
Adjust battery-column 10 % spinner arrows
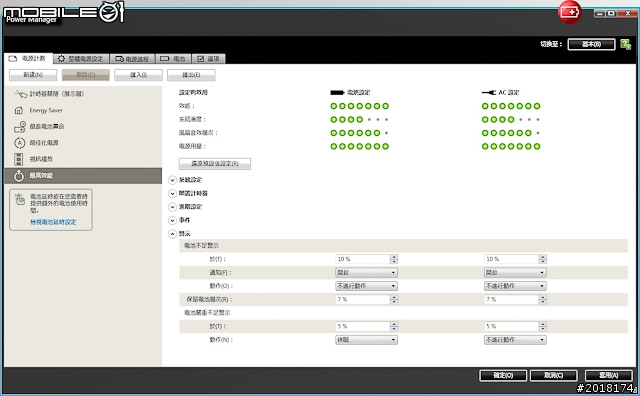[394, 259]
